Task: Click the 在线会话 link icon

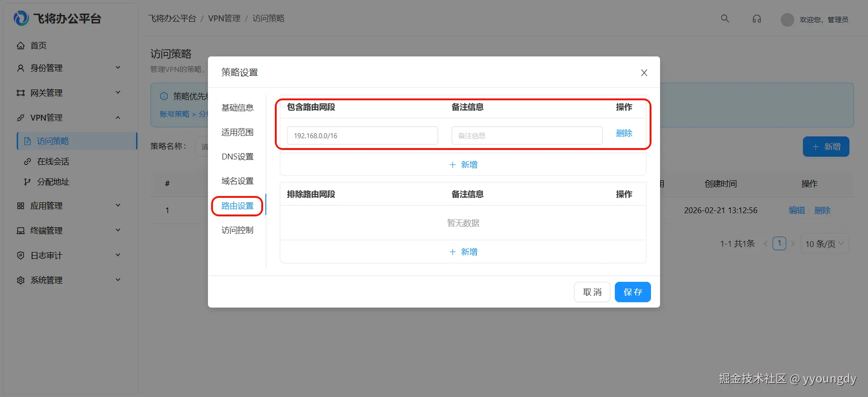Action: 27,161
